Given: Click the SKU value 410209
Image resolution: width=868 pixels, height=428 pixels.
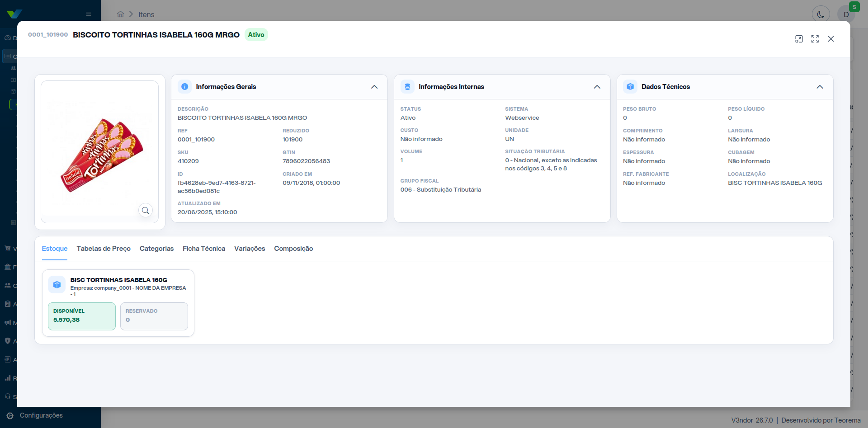Looking at the screenshot, I should click(188, 161).
